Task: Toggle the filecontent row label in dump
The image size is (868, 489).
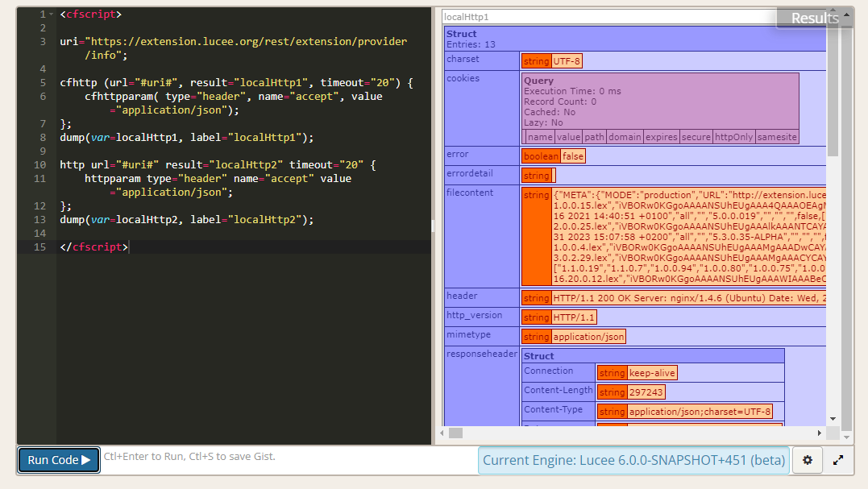Action: pyautogui.click(x=469, y=193)
